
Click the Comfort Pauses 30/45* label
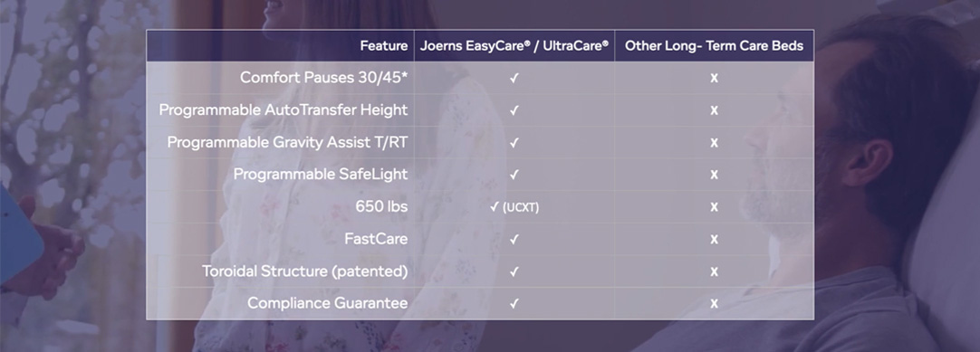[x=323, y=78]
